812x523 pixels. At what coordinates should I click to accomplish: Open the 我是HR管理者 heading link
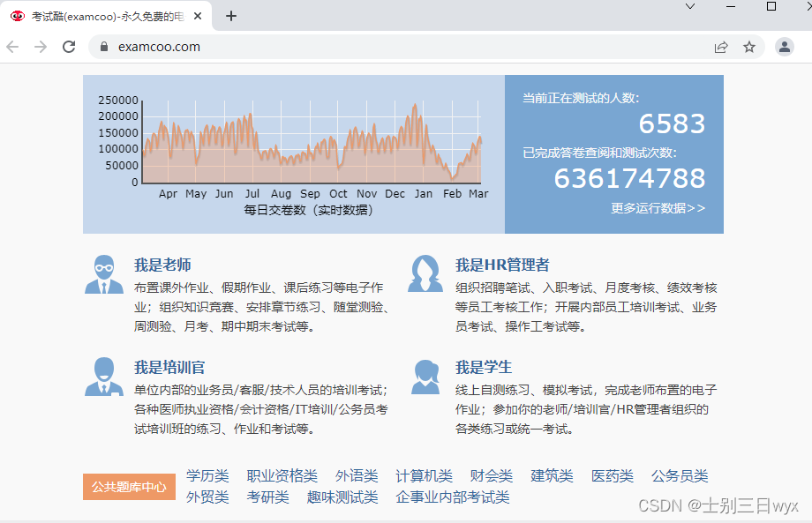click(502, 265)
